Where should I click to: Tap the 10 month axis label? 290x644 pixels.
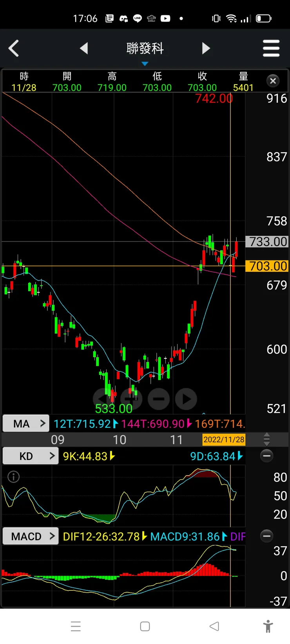point(120,440)
